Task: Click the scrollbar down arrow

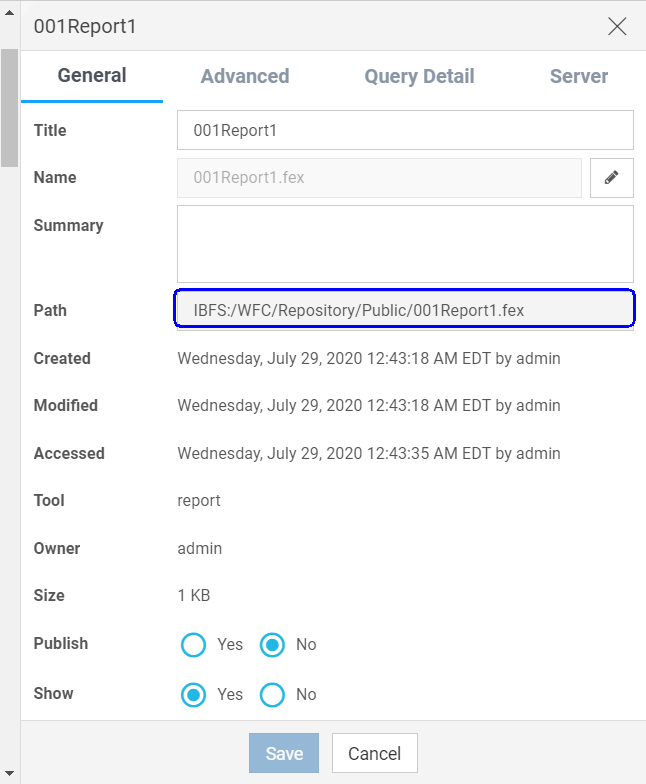Action: pyautogui.click(x=9, y=772)
